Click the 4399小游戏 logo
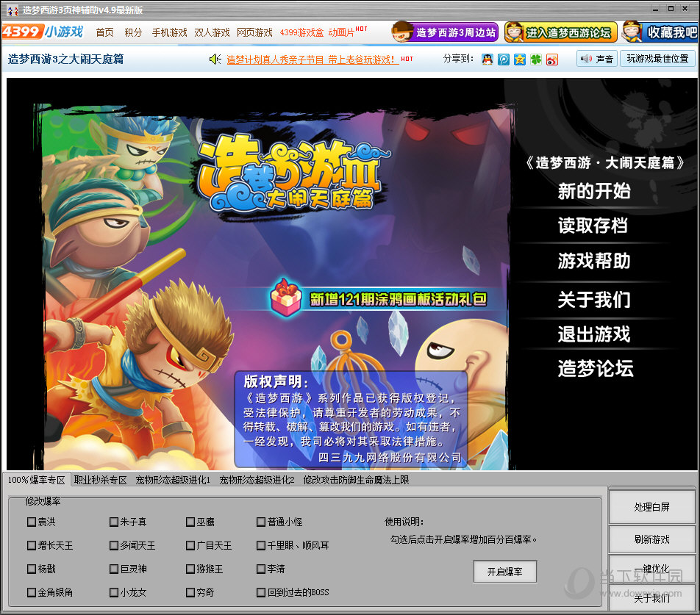The width and height of the screenshot is (700, 615). (x=43, y=32)
